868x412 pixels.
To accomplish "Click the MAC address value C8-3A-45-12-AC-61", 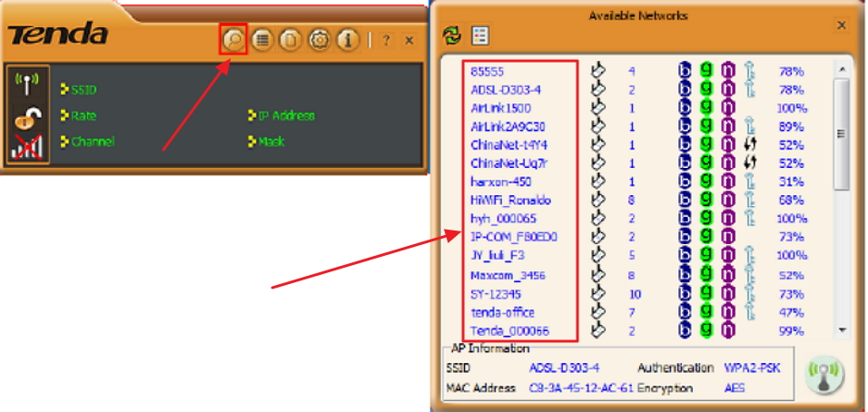I will click(x=581, y=387).
